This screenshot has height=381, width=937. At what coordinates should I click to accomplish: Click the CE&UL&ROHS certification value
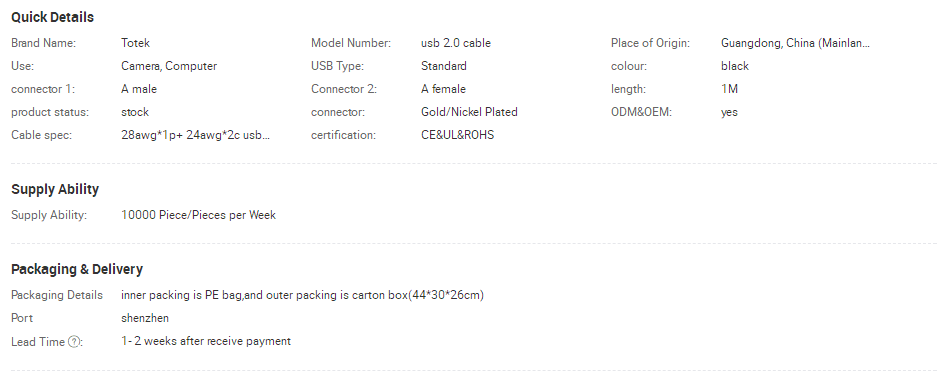pos(458,135)
